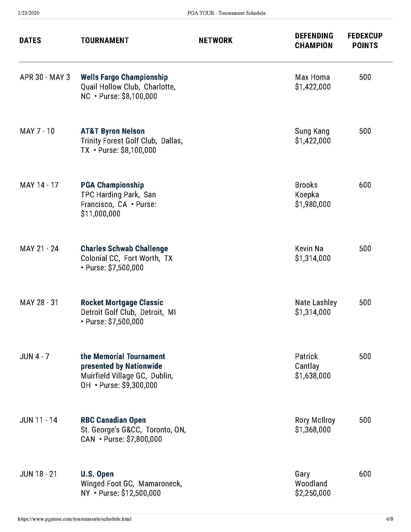411x532 pixels.
Task: Click the PGA TOUR - Tournament Schedule page title
Action: [226, 13]
